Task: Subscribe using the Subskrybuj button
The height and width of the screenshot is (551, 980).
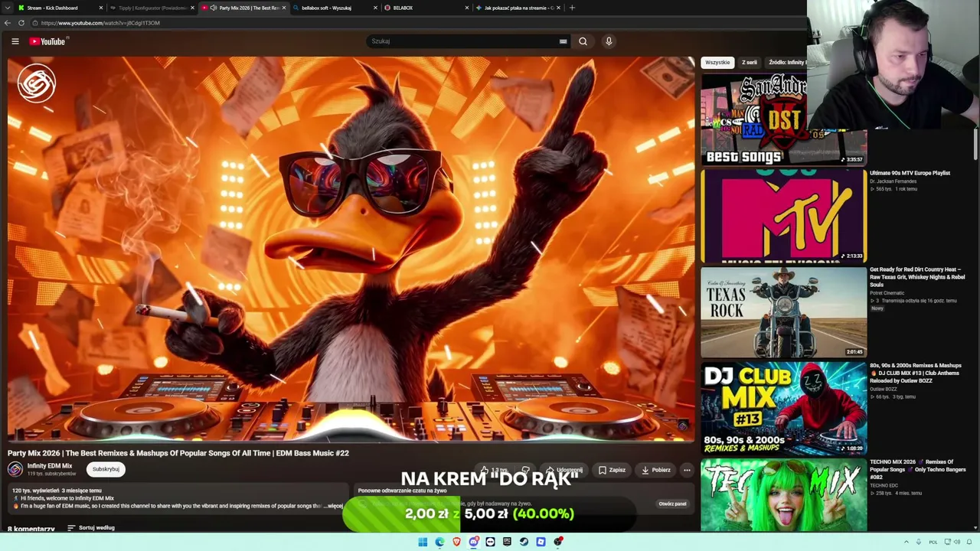Action: [106, 469]
